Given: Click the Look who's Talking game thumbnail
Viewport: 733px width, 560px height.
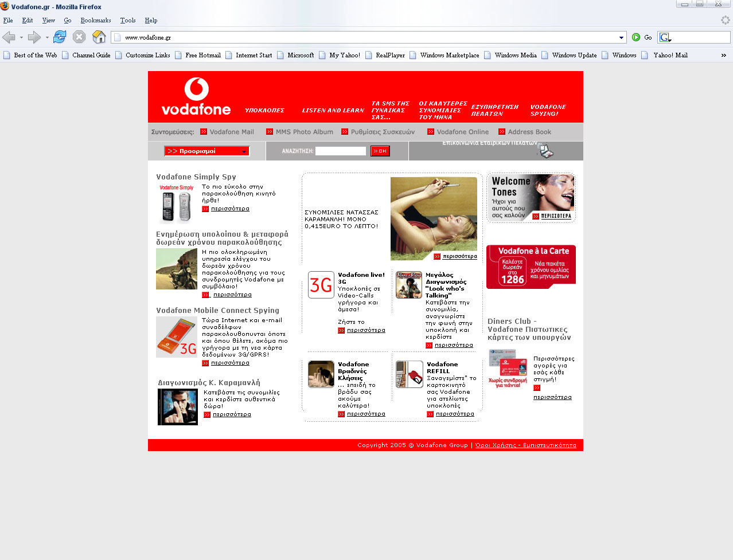Looking at the screenshot, I should coord(409,285).
